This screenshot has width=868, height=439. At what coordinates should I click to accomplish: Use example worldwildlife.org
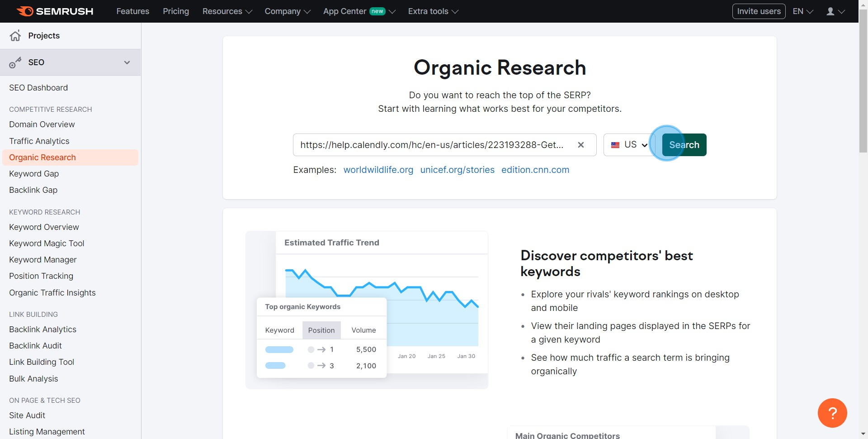click(378, 170)
